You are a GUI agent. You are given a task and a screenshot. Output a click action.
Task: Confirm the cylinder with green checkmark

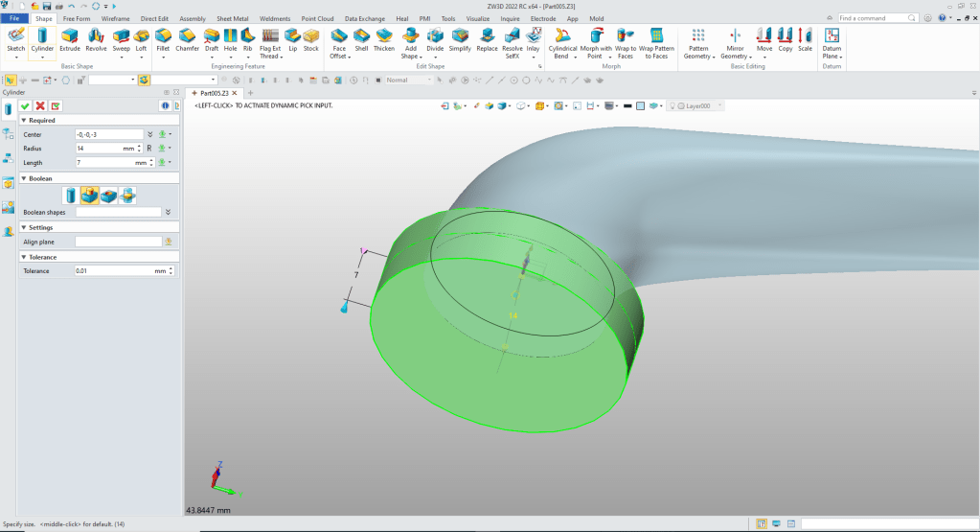(x=25, y=105)
